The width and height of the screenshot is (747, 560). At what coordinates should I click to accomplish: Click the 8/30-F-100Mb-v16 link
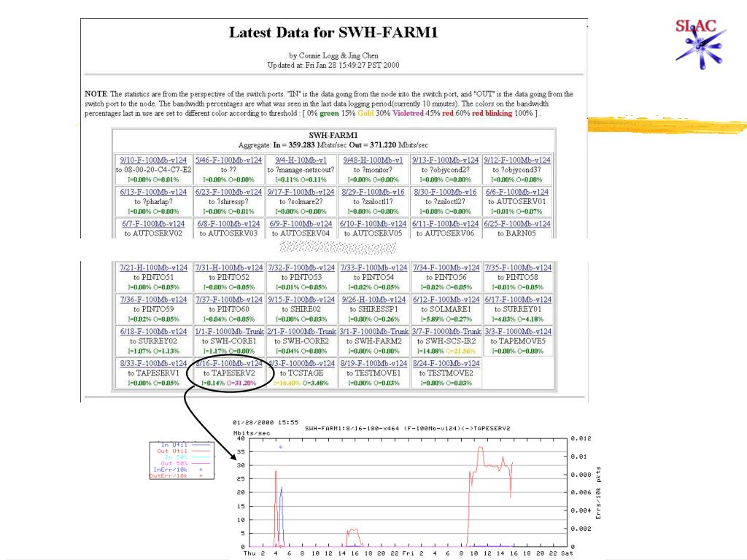445,192
